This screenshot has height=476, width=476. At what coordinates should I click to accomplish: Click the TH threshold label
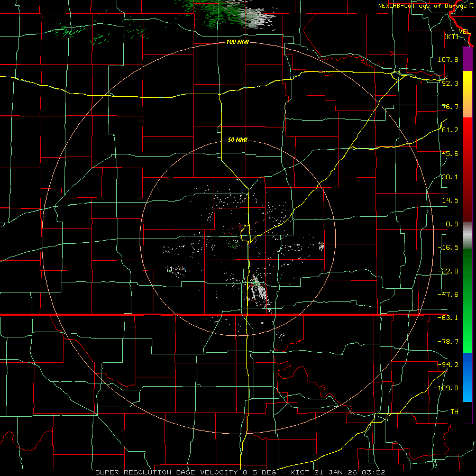(454, 412)
